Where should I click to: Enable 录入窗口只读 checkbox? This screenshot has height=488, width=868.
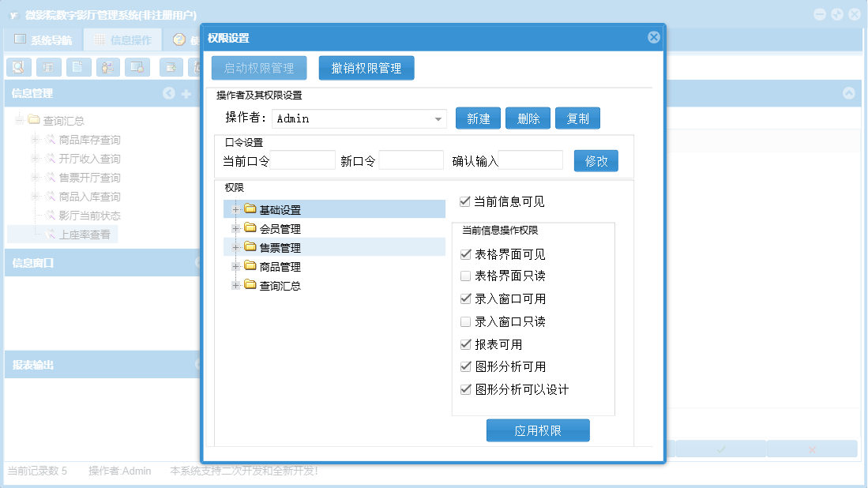click(x=465, y=321)
